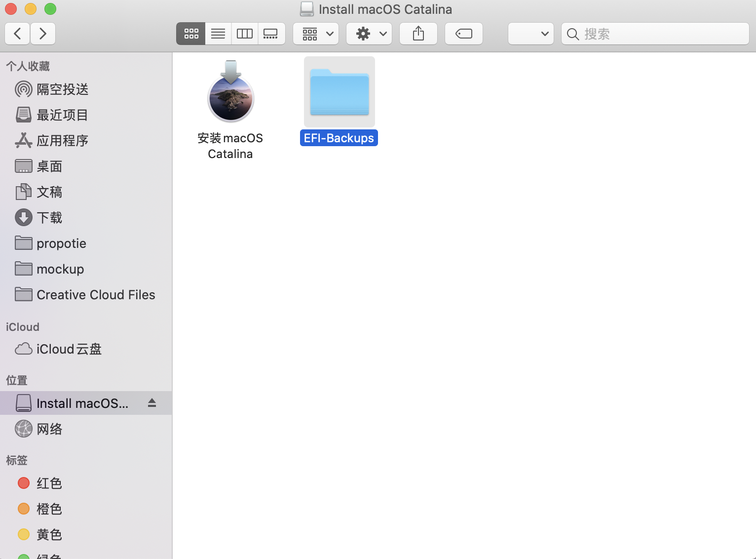Open the mockup folder in the sidebar
The height and width of the screenshot is (559, 756).
(x=86, y=269)
